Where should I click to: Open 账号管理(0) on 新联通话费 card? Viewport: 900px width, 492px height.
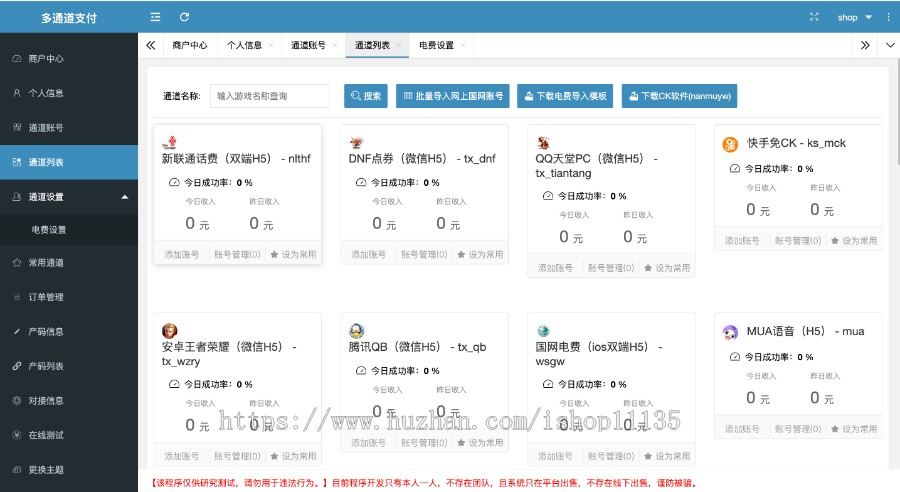(x=237, y=254)
